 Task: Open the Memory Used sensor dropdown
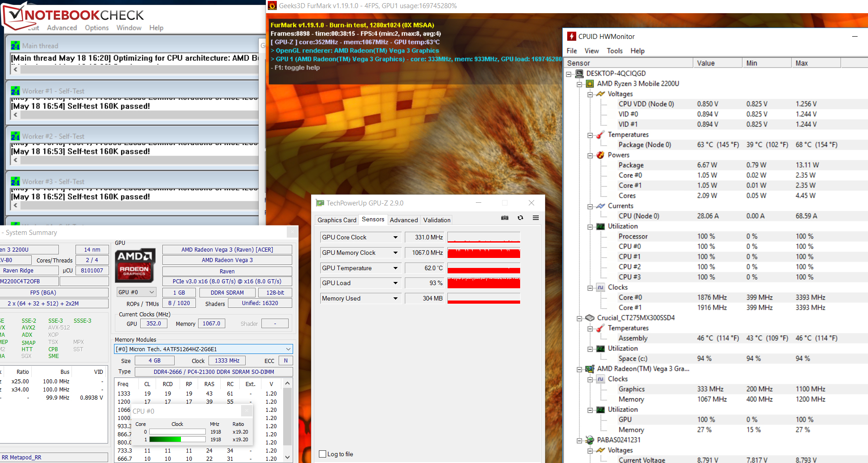click(395, 298)
